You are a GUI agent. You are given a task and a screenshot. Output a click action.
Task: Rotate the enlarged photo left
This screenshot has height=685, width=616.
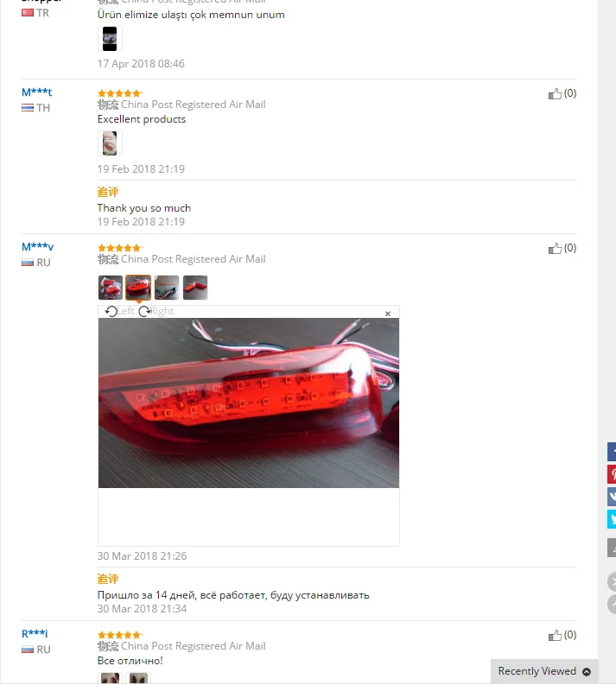coord(120,311)
